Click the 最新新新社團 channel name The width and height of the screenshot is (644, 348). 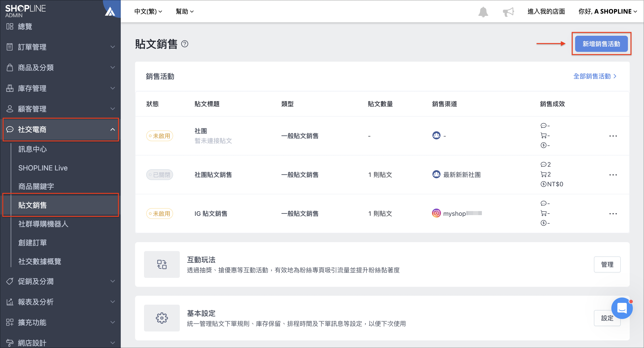point(462,175)
